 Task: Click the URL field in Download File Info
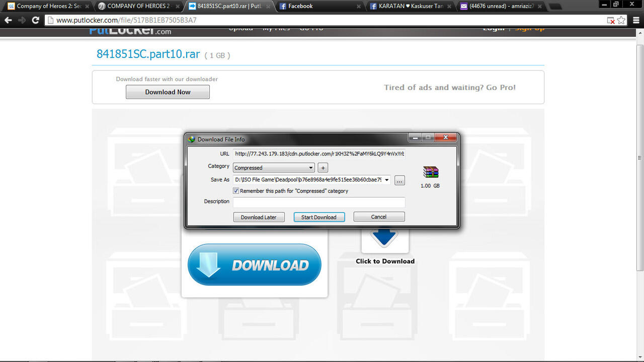coord(319,154)
